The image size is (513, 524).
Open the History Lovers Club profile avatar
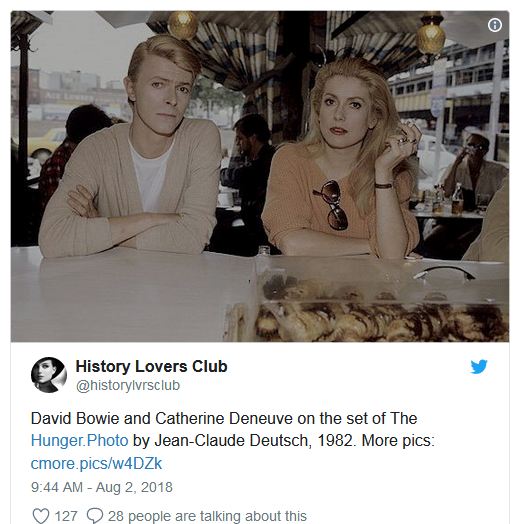[x=49, y=375]
